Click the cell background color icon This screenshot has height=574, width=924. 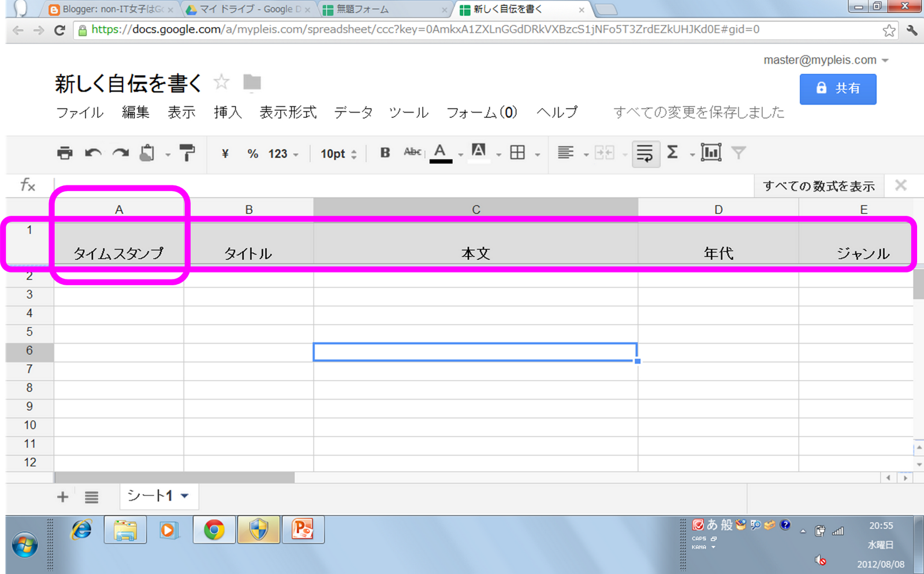click(x=479, y=153)
